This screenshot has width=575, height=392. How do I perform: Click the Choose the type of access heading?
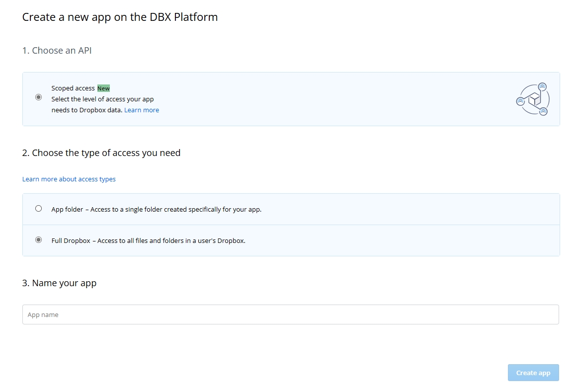pyautogui.click(x=101, y=153)
